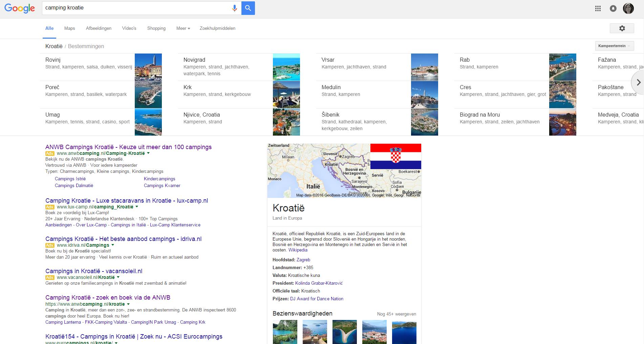Image resolution: width=644 pixels, height=344 pixels.
Task: Open the Poreč destination photo
Action: click(148, 94)
